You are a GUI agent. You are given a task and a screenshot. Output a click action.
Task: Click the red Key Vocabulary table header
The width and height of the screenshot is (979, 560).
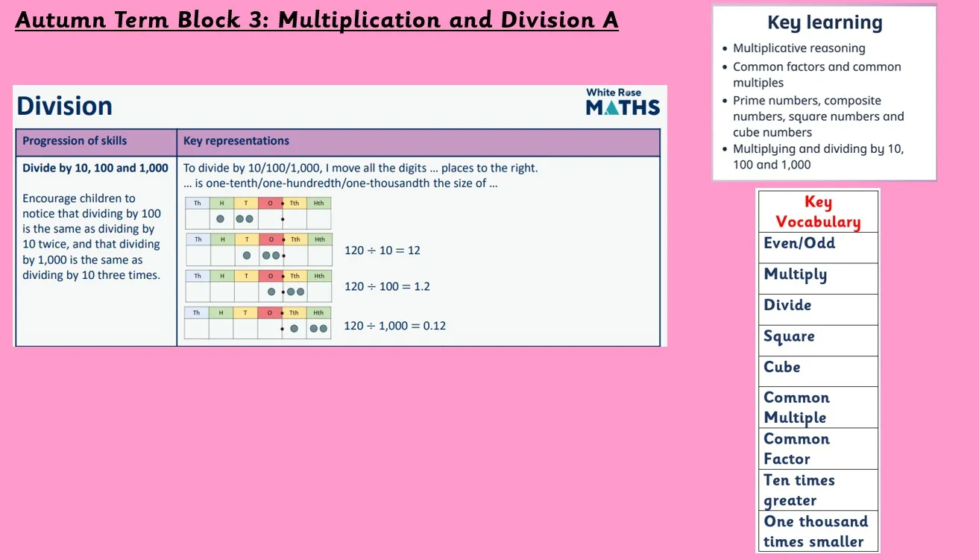(818, 212)
